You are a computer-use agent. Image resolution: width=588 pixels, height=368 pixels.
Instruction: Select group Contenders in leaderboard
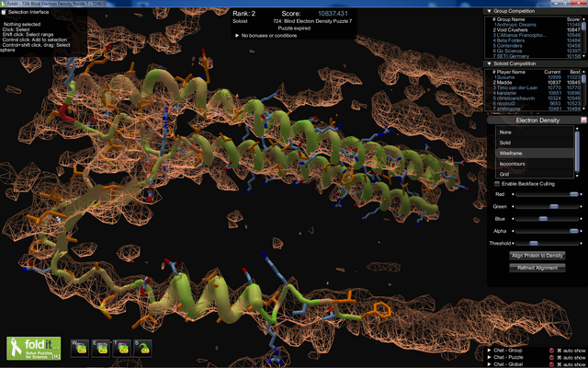pyautogui.click(x=509, y=45)
